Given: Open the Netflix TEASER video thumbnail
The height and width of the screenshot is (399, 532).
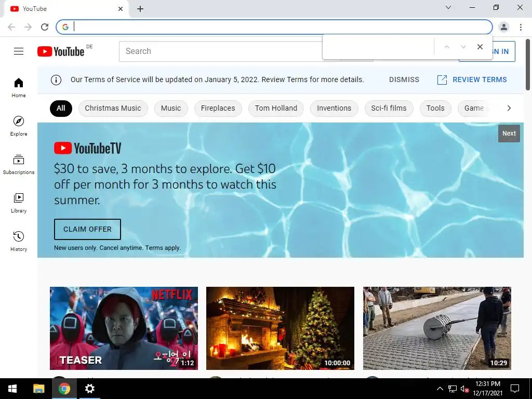Looking at the screenshot, I should click(124, 328).
